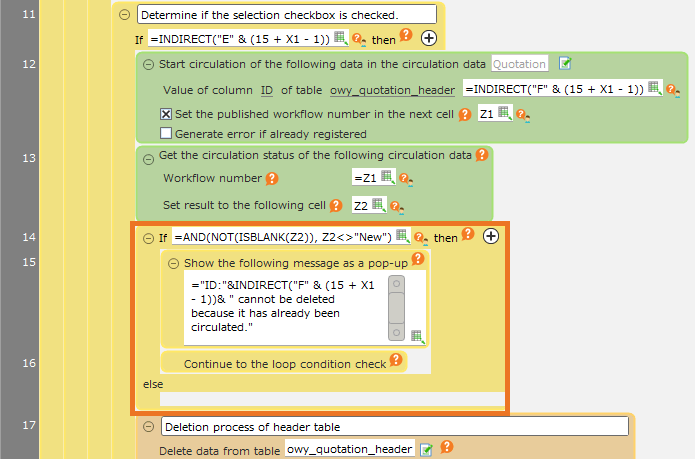Open the edit icon next to owy_quotation_header delete table
Image resolution: width=695 pixels, height=459 pixels.
425,449
